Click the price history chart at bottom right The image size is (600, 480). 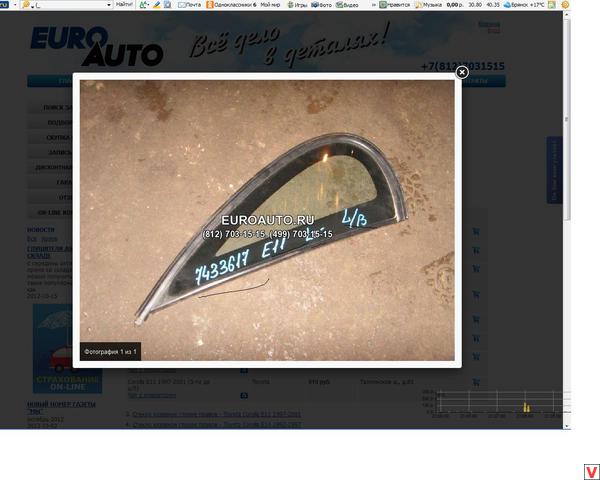[496, 404]
